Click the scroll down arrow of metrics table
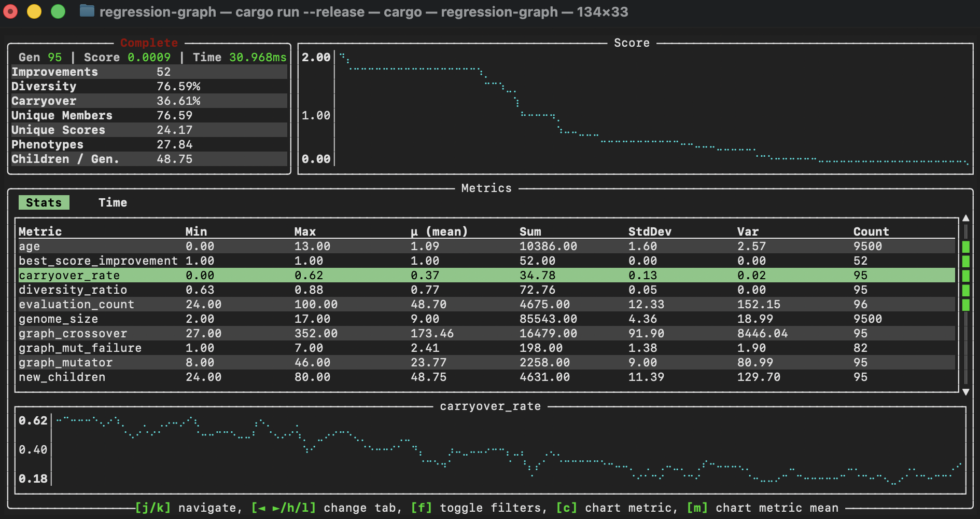 [x=965, y=392]
